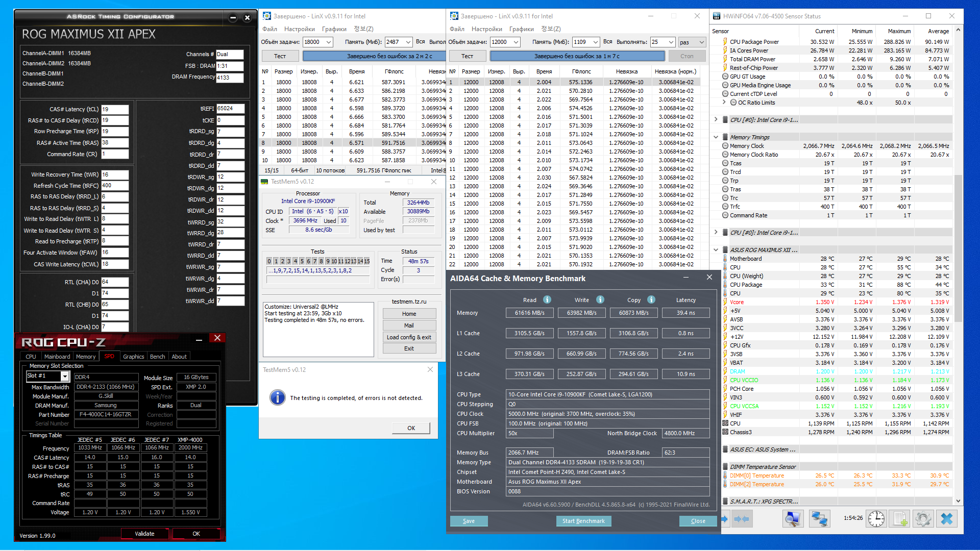
Task: Open the Slot #1 dropdown in CPU-Z
Action: click(65, 377)
